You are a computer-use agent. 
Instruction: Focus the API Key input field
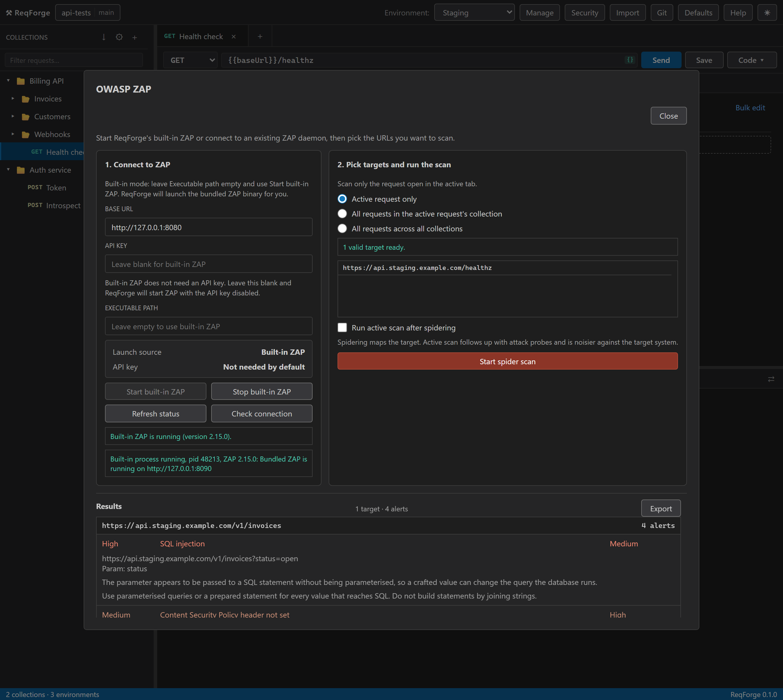tap(209, 264)
